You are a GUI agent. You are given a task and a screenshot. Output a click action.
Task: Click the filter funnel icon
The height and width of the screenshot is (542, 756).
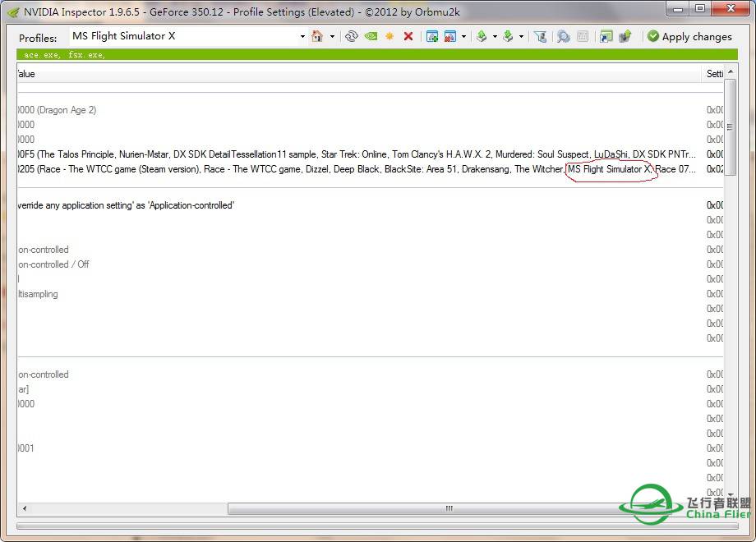pyautogui.click(x=540, y=36)
